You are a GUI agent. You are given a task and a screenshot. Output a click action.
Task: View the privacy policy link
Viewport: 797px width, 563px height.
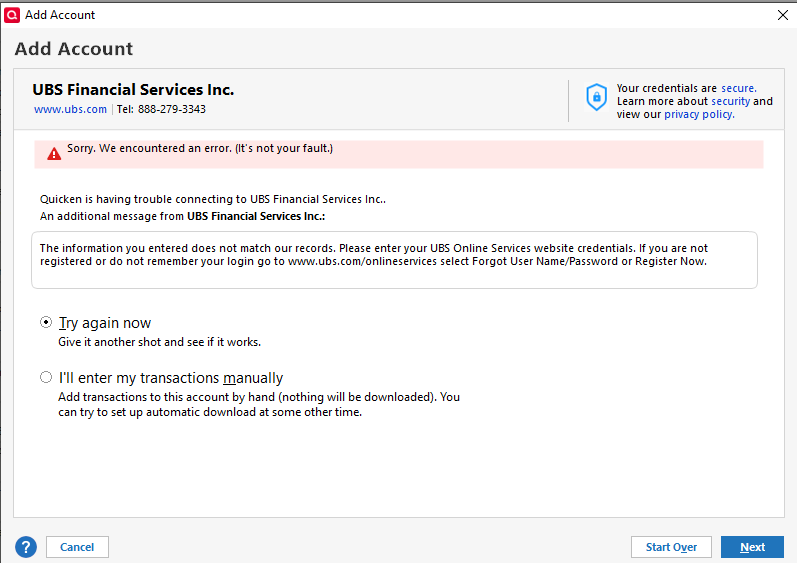tap(698, 114)
